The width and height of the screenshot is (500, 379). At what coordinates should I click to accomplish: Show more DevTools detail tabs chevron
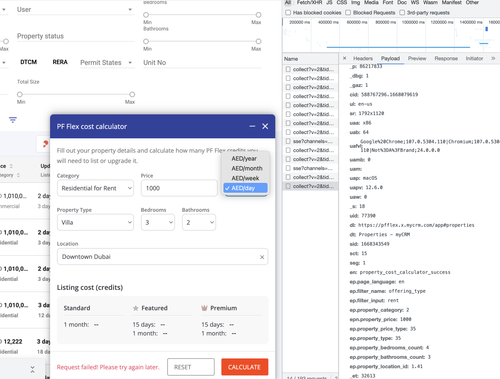(493, 58)
